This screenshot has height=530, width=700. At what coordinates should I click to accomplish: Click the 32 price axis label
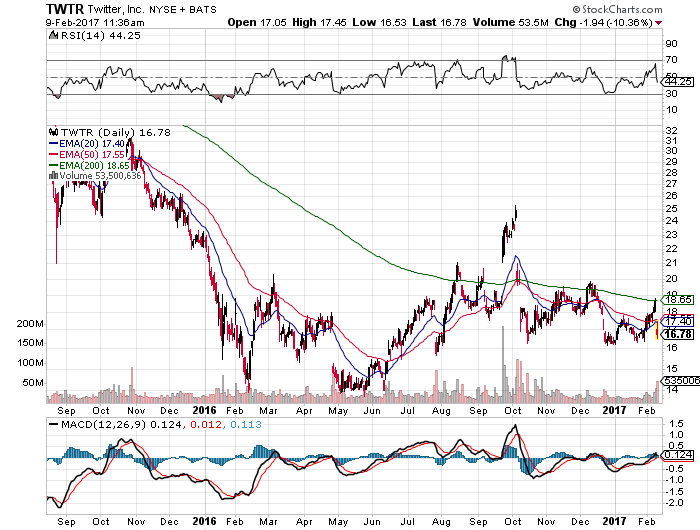671,130
